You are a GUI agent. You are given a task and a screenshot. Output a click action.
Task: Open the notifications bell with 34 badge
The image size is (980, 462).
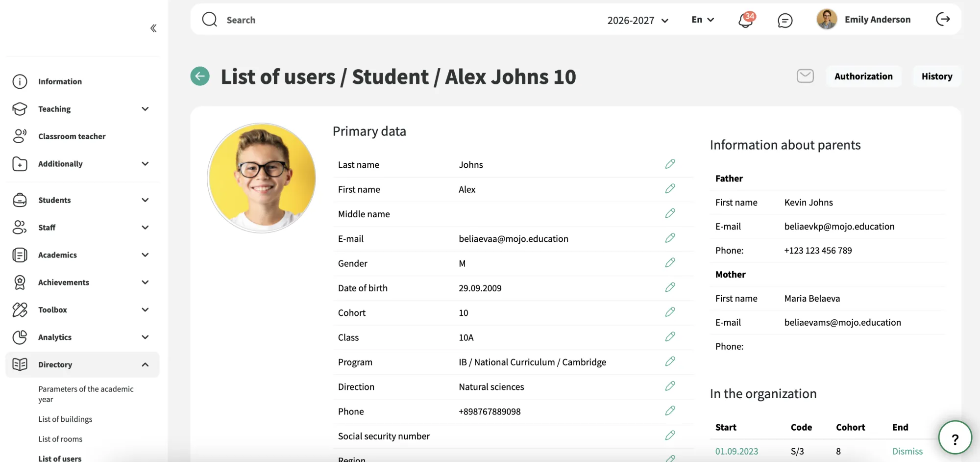746,20
